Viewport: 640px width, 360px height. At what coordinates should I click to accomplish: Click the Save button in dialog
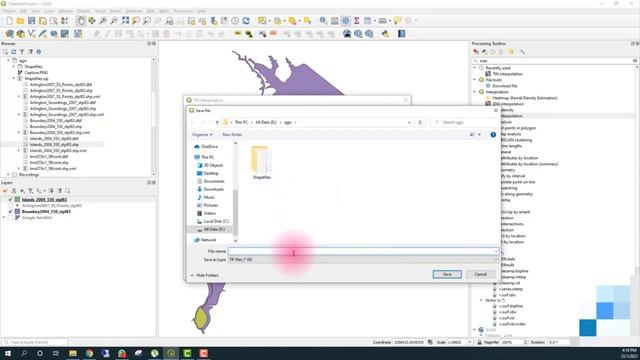point(447,274)
